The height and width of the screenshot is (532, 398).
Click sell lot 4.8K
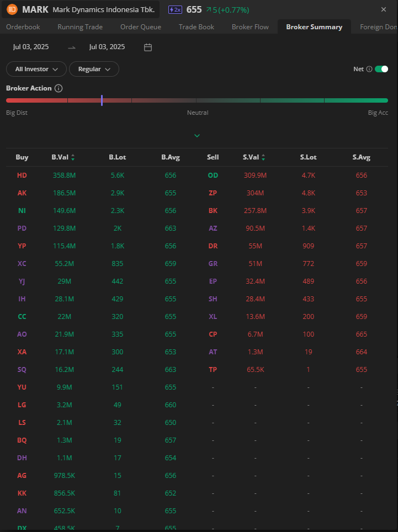(309, 193)
